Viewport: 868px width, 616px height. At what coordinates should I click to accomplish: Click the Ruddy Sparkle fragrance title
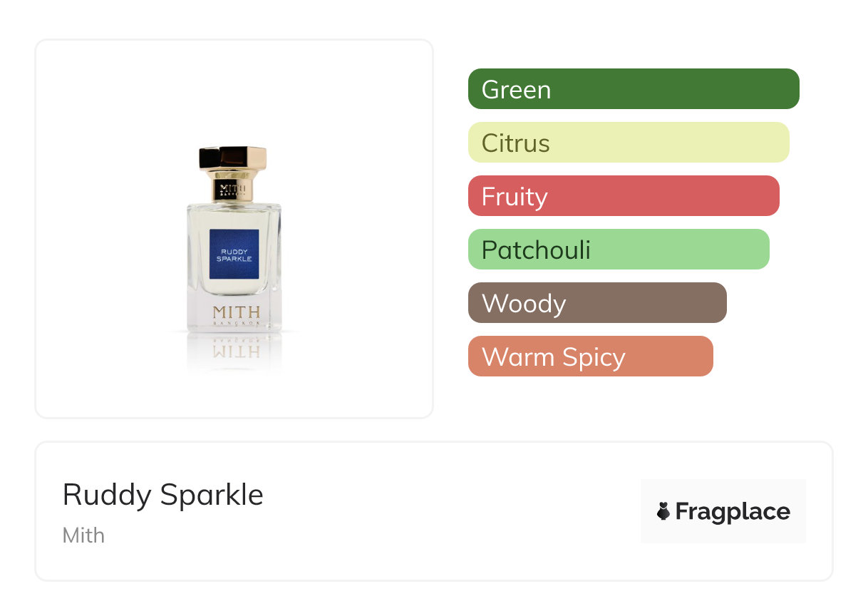click(x=163, y=495)
